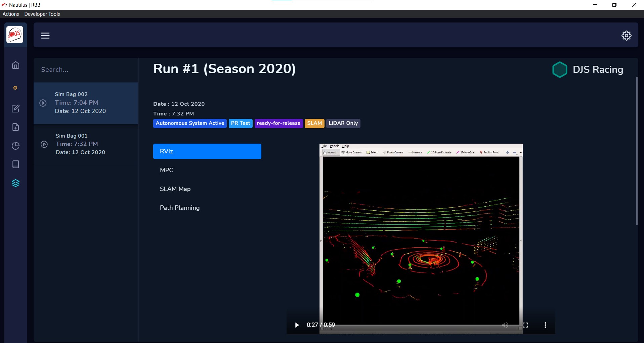Switch to Path Planning tab
Viewport: 644px width, 343px height.
click(207, 208)
